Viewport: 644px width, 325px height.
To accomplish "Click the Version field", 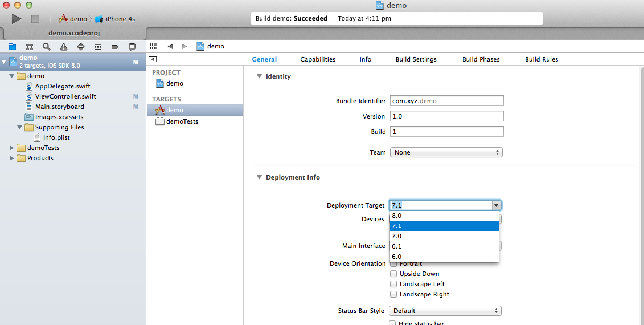I will coord(446,116).
